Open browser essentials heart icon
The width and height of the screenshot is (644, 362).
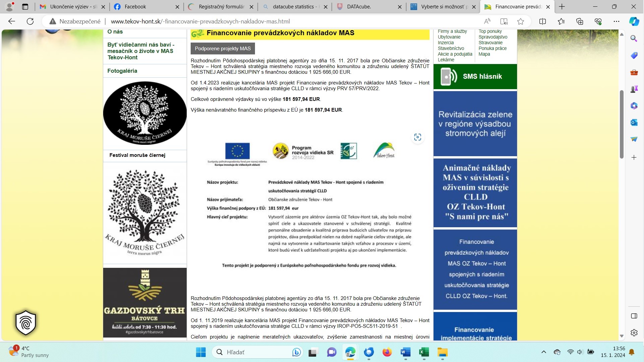(598, 21)
